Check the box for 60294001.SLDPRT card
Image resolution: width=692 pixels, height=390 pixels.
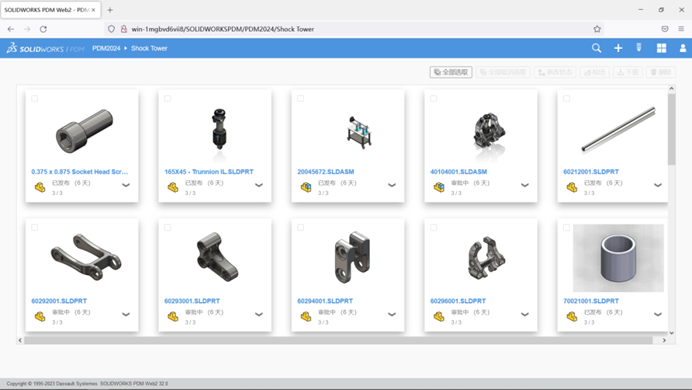coord(301,228)
